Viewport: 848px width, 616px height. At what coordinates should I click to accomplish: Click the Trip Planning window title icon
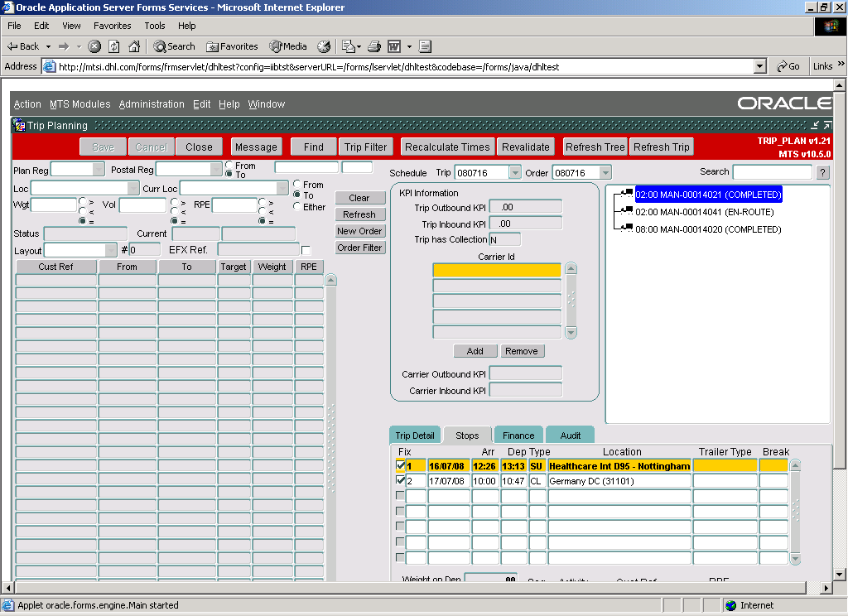[x=19, y=126]
